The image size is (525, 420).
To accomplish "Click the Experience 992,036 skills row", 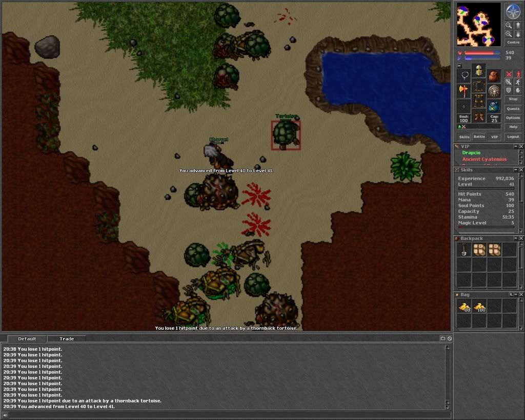I will click(486, 178).
